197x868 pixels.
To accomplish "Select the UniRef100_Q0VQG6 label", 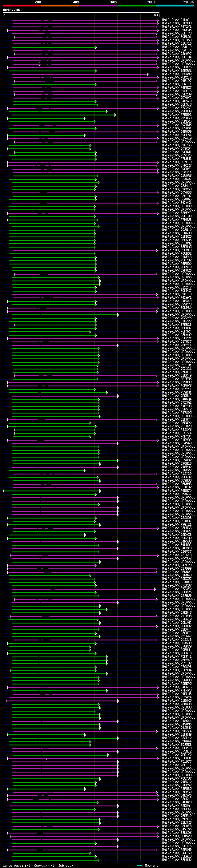I will 177,192.
